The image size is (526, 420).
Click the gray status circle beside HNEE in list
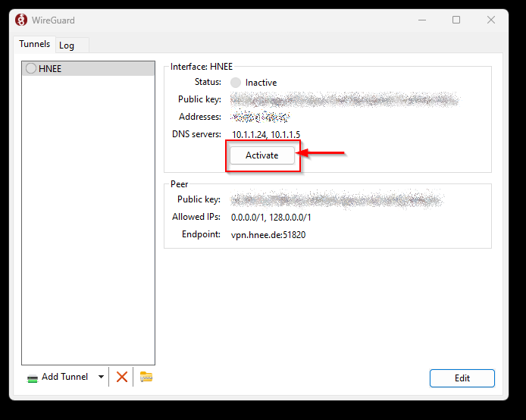pyautogui.click(x=31, y=68)
